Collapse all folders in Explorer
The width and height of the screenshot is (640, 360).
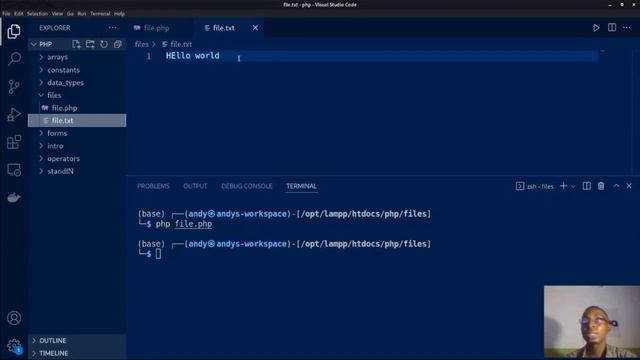coord(118,44)
